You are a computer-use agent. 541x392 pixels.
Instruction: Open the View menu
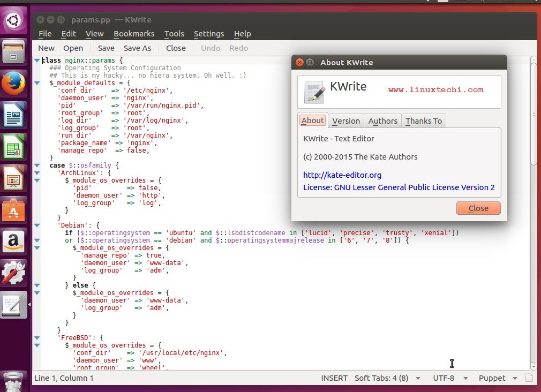coord(94,34)
